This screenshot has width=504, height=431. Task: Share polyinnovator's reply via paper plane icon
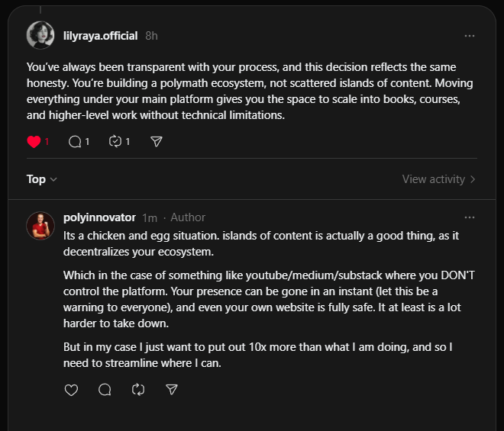(x=172, y=389)
